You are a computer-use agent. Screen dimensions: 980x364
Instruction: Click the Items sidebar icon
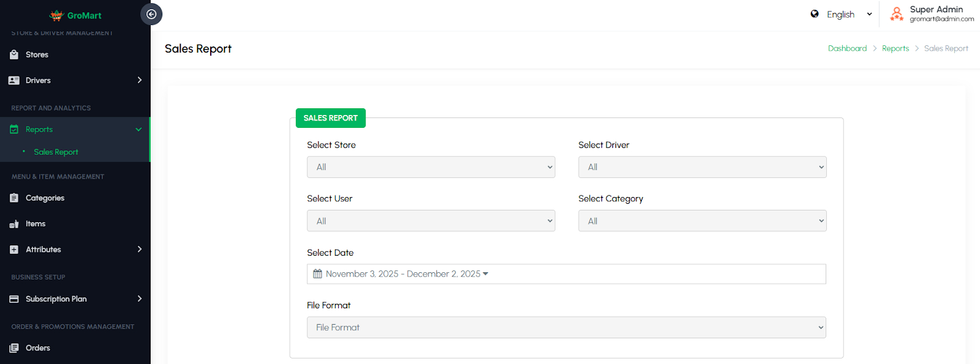pos(14,224)
